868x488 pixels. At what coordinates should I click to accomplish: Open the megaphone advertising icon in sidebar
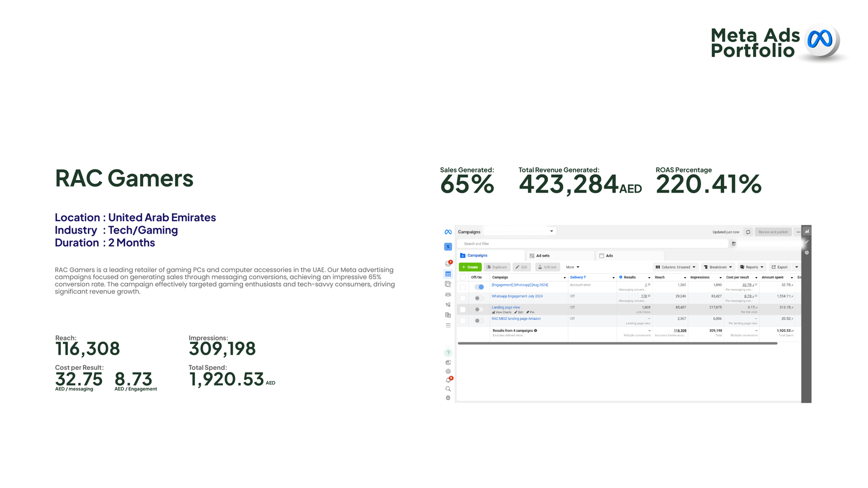448,305
